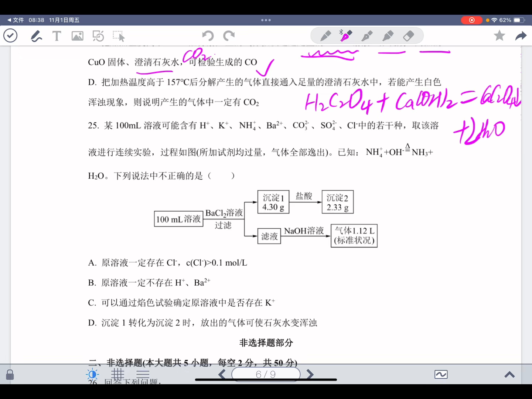
Task: Click the NaOH溶液 label in diagram
Action: tap(304, 231)
